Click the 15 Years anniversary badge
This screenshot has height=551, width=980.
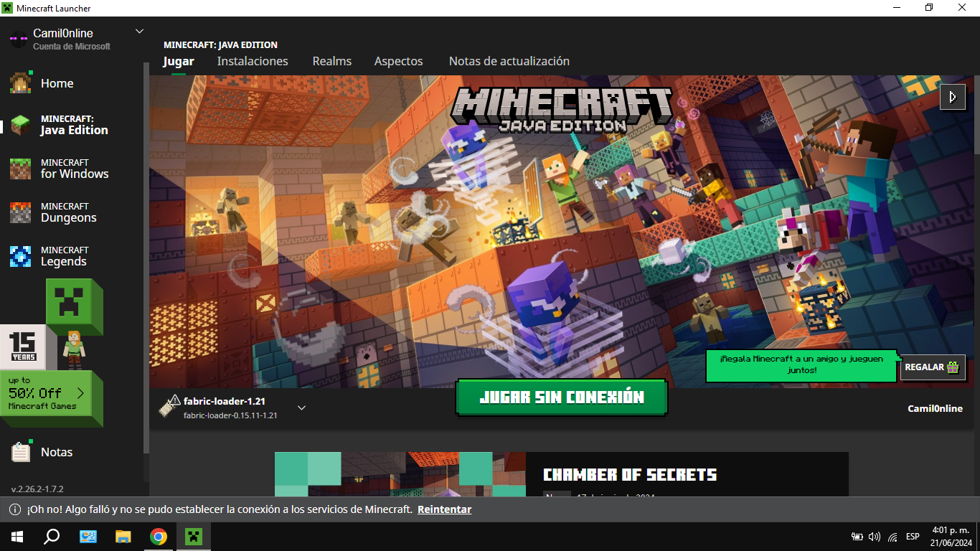coord(23,347)
